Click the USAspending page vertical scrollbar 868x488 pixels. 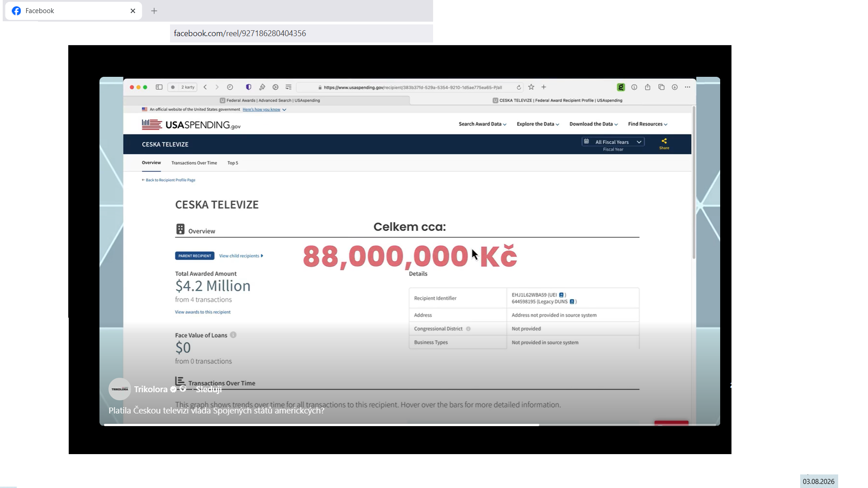[x=694, y=183]
